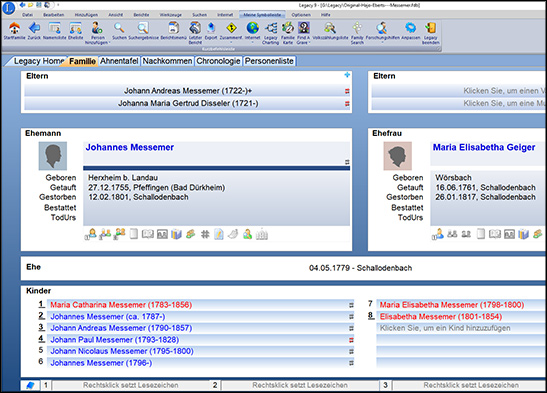Image resolution: width=547 pixels, height=393 pixels.
Task: Switch to the Nachkommen tab
Action: pos(167,61)
